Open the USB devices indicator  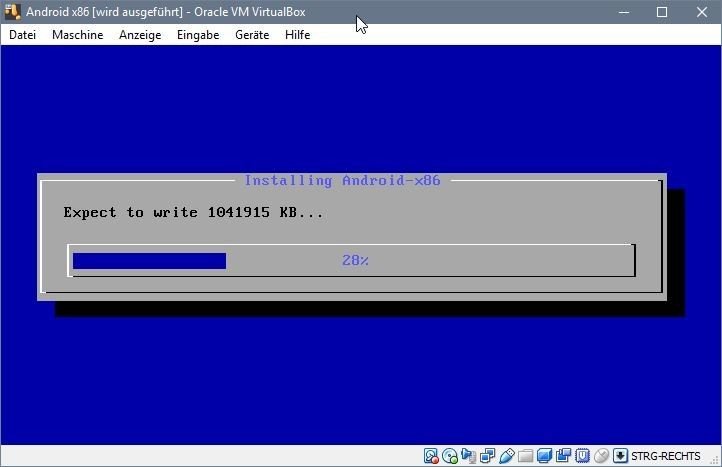point(507,456)
